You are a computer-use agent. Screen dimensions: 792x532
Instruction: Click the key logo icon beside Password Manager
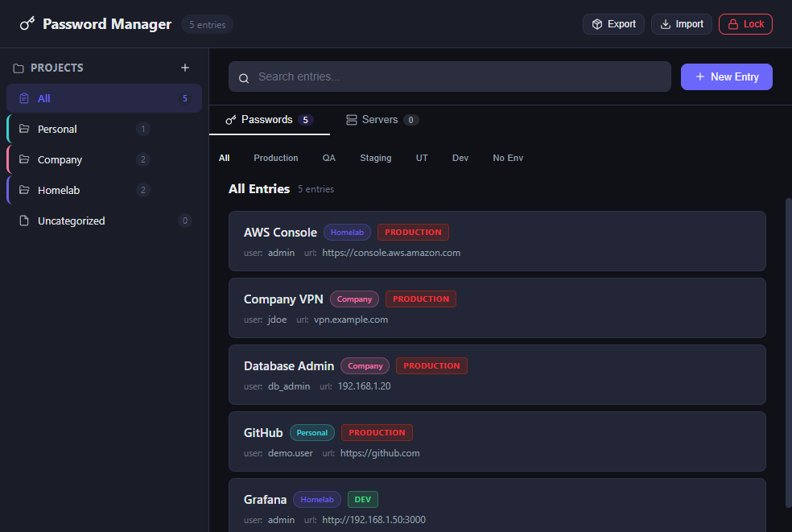coord(27,24)
